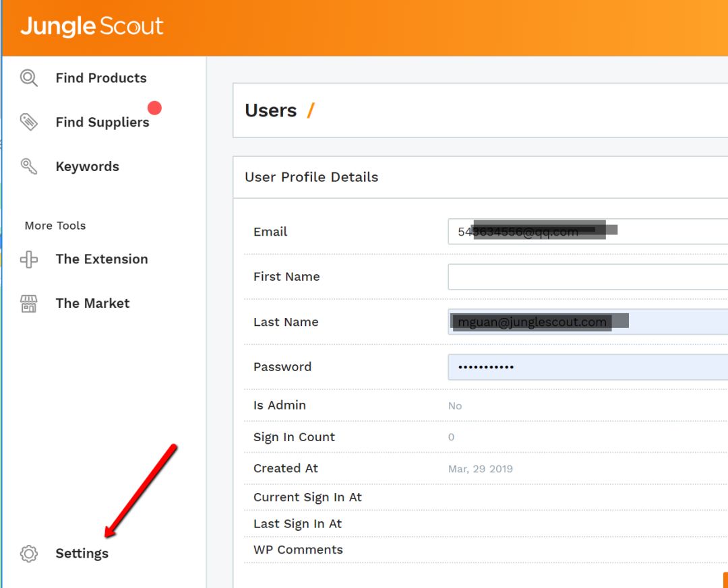Click the Last Name input field
Viewport: 728px width, 588px height.
pyautogui.click(x=588, y=321)
